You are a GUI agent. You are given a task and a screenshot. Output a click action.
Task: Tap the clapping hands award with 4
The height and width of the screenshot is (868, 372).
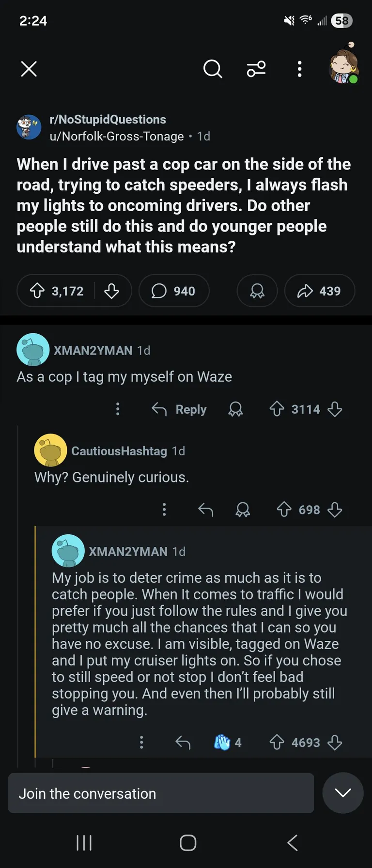(x=228, y=743)
